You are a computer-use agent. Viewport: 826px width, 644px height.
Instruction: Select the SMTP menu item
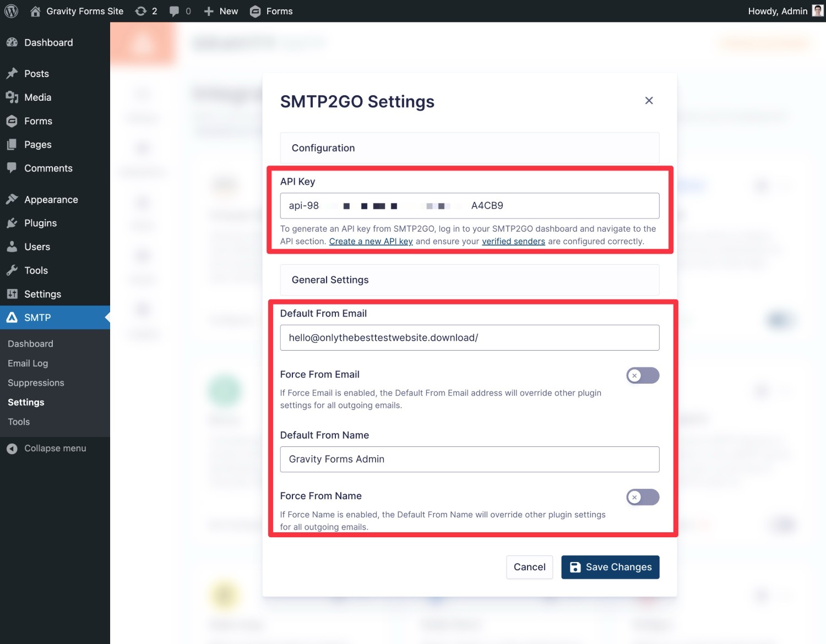click(x=55, y=318)
